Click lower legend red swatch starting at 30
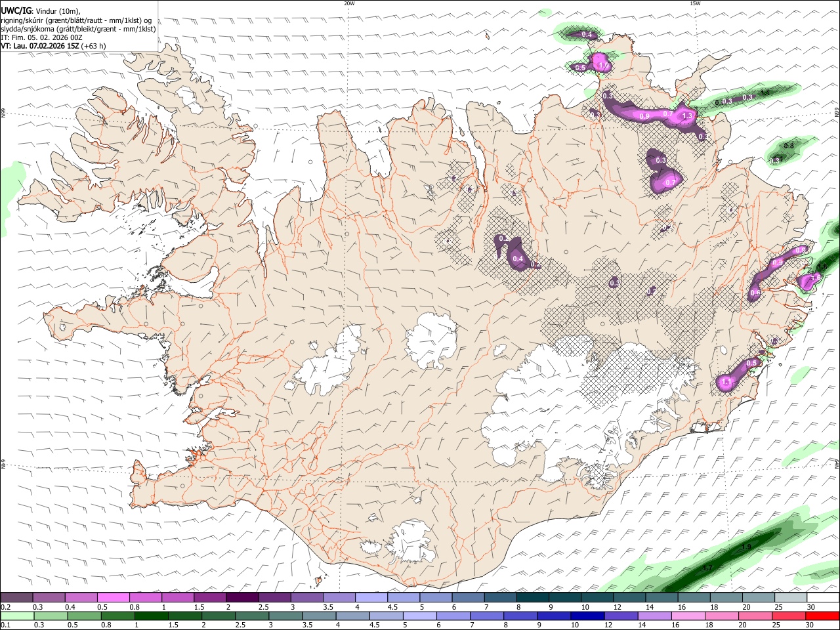The image size is (840, 630). (822, 616)
